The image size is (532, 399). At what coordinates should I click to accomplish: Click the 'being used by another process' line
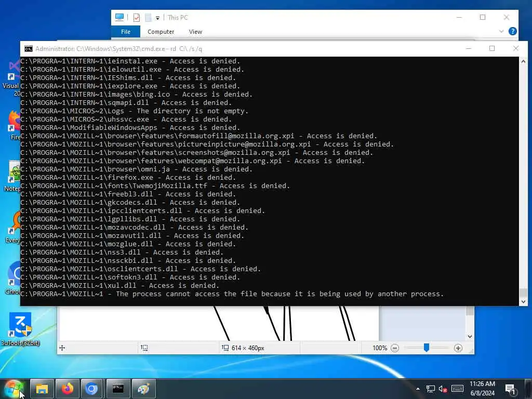click(x=232, y=294)
